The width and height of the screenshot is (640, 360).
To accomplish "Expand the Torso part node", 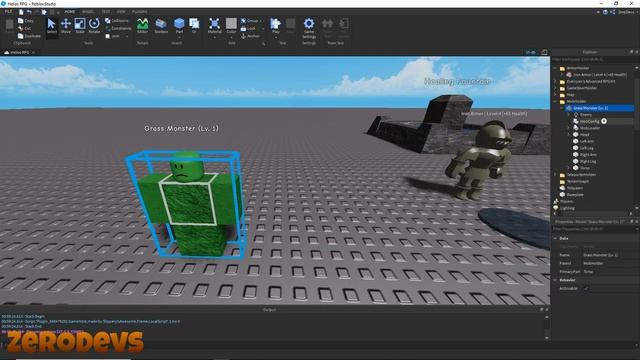I will (x=569, y=168).
